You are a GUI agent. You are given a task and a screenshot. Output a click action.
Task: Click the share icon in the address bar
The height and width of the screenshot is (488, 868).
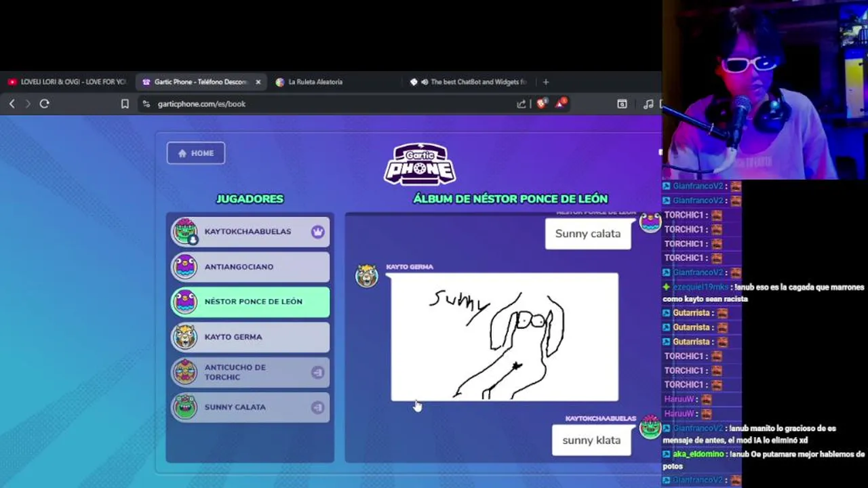521,104
